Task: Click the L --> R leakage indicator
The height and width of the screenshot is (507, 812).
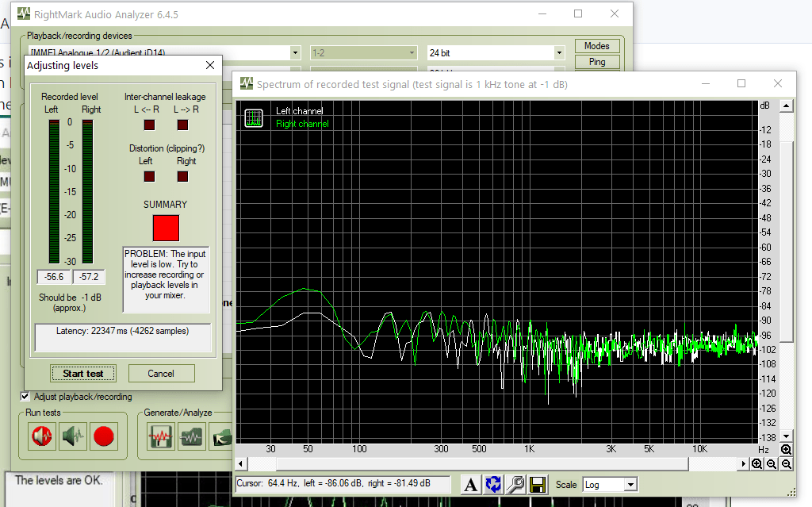Action: coord(182,125)
